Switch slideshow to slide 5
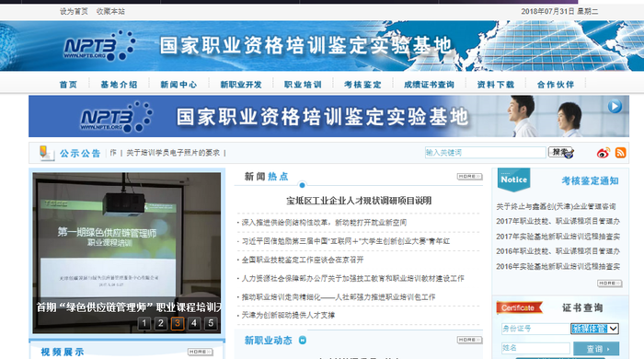This screenshot has width=644, height=359. pyautogui.click(x=211, y=324)
